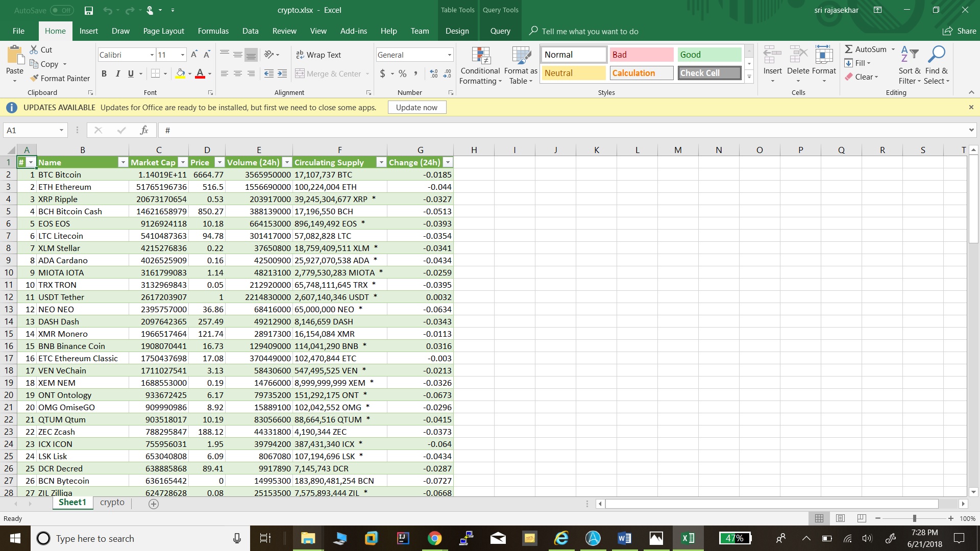Viewport: 980px width, 551px height.
Task: Click the Insert Function fx icon
Action: 144,130
